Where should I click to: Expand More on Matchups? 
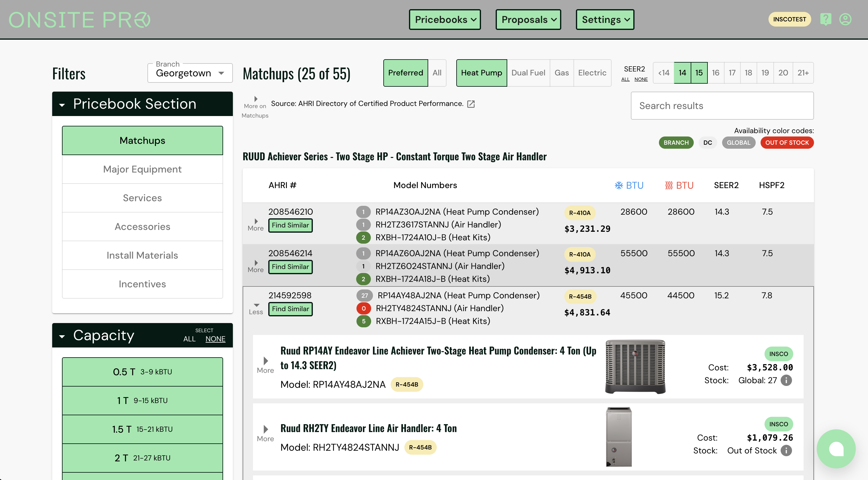(255, 107)
